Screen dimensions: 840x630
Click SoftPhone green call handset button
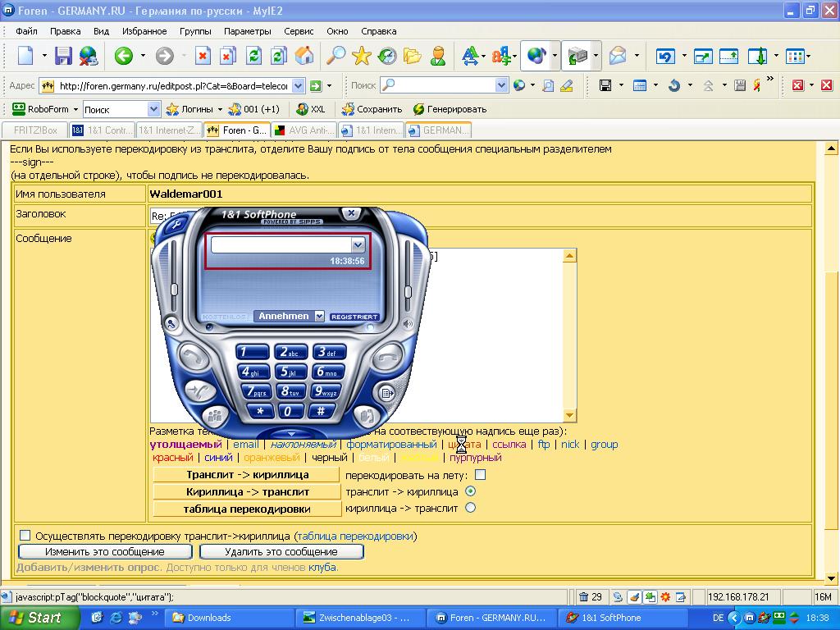click(193, 355)
